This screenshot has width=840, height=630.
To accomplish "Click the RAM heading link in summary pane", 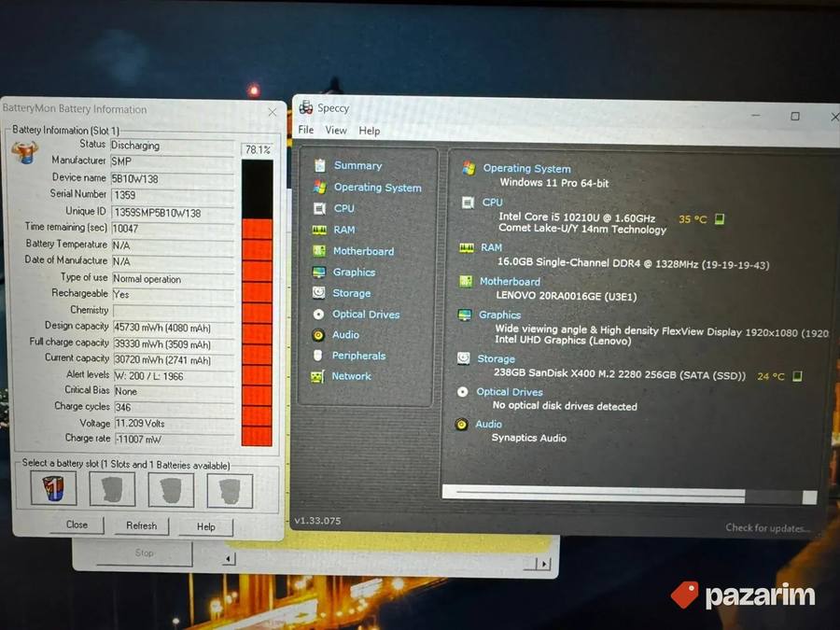I will coord(491,247).
